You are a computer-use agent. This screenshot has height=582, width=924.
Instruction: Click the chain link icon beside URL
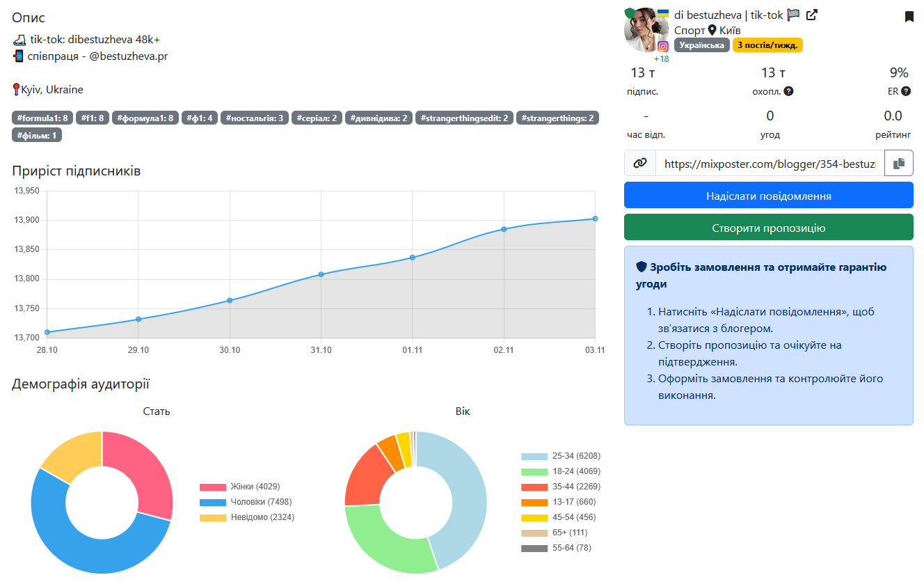[x=640, y=163]
